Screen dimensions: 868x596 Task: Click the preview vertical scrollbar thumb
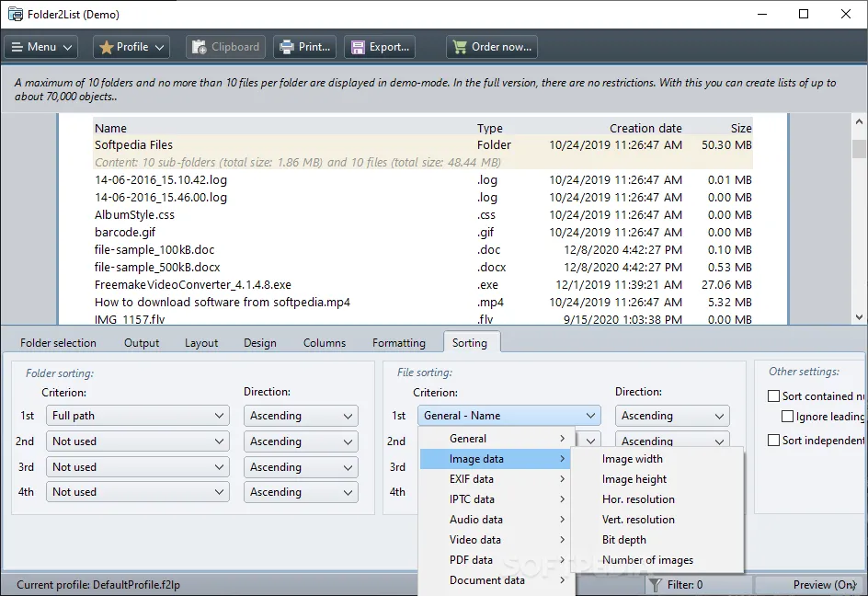859,148
